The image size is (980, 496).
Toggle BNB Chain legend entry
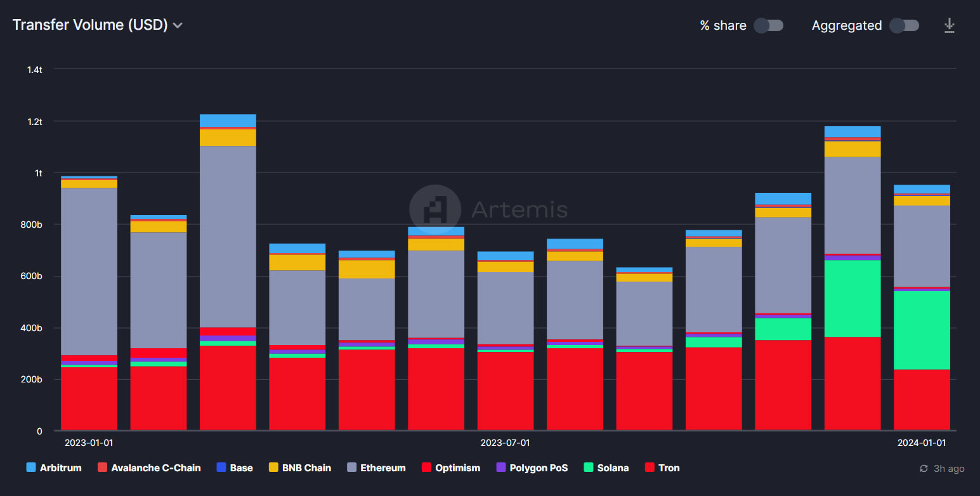pyautogui.click(x=308, y=468)
